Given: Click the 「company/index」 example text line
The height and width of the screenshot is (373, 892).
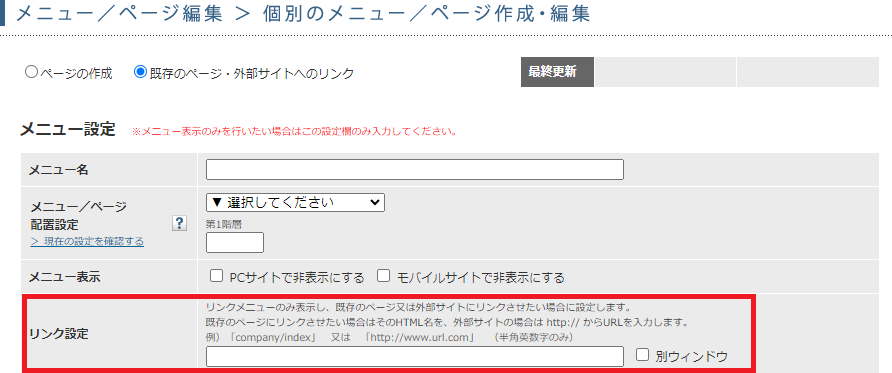Looking at the screenshot, I should pos(389,337).
